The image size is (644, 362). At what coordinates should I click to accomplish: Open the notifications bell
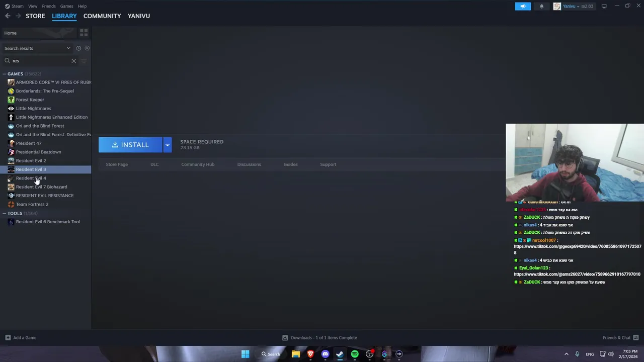(x=541, y=6)
